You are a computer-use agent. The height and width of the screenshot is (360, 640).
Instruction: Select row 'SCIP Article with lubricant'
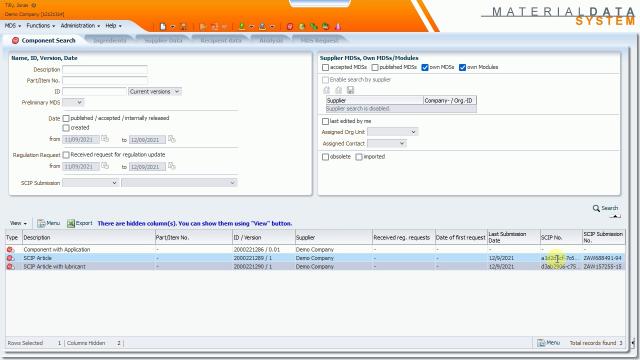(x=315, y=267)
